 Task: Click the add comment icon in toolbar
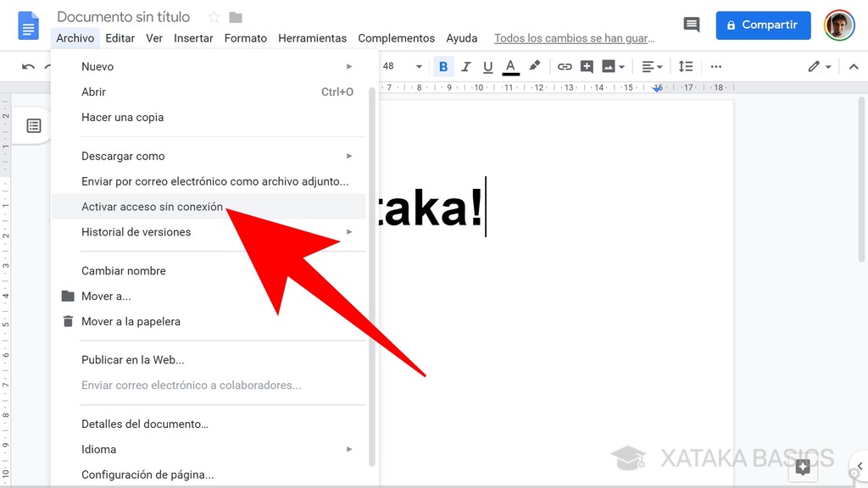[587, 66]
